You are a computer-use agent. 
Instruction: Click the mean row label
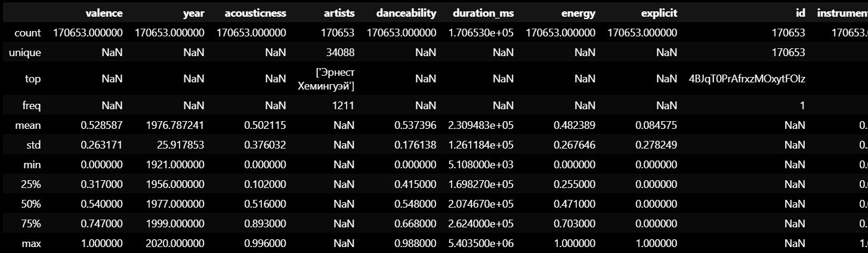[x=29, y=125]
